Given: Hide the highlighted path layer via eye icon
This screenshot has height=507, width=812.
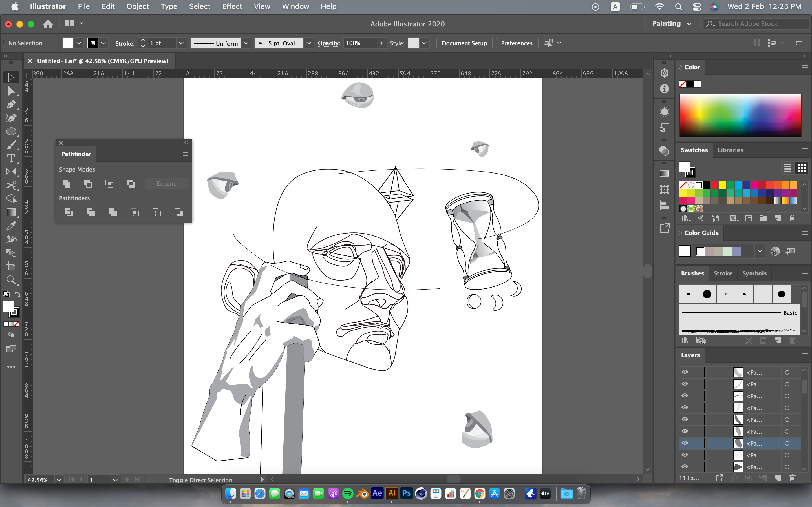Looking at the screenshot, I should [685, 443].
